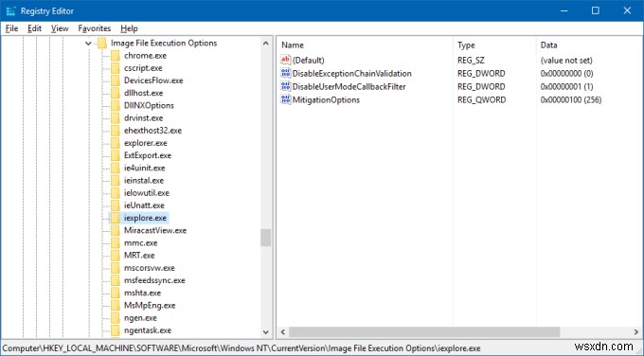Click the values pane horizontal scrollbar thumb
Viewport: 644px width, 356px height.
(x=424, y=331)
